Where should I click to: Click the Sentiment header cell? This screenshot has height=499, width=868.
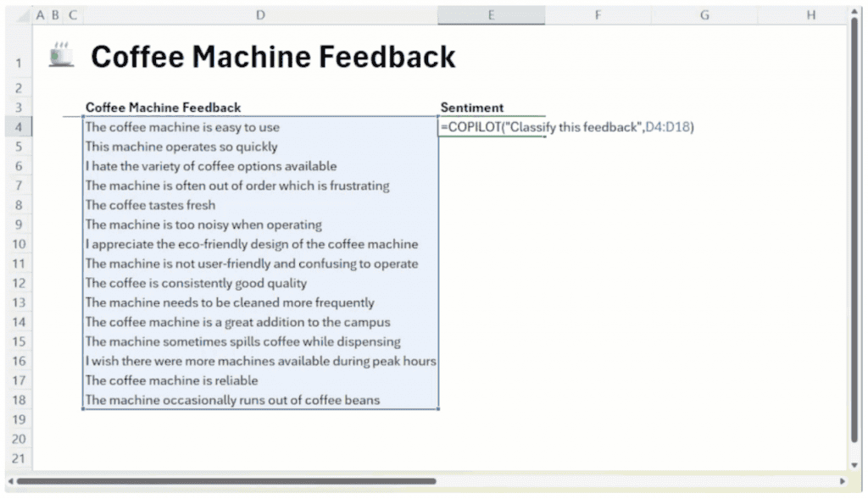(x=472, y=108)
